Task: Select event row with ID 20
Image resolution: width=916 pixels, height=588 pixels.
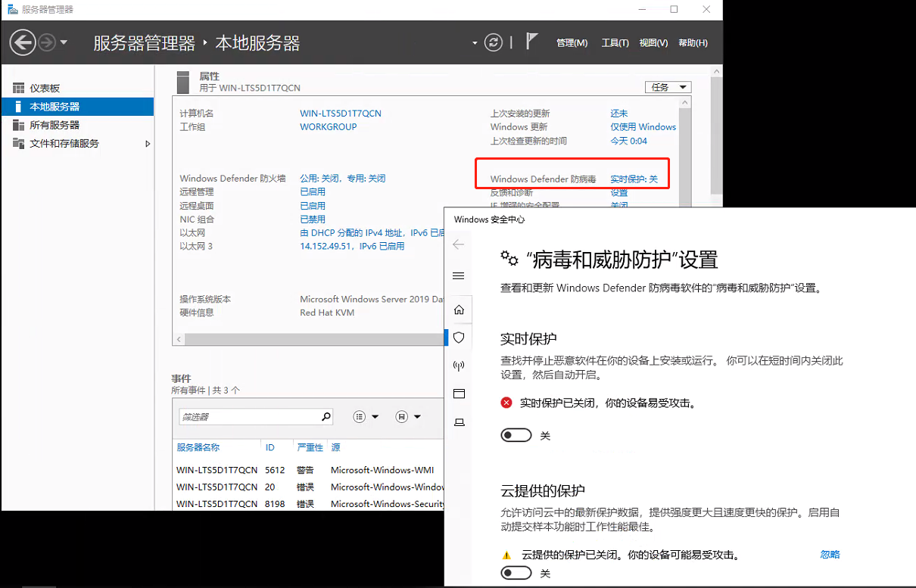Action: (x=308, y=487)
